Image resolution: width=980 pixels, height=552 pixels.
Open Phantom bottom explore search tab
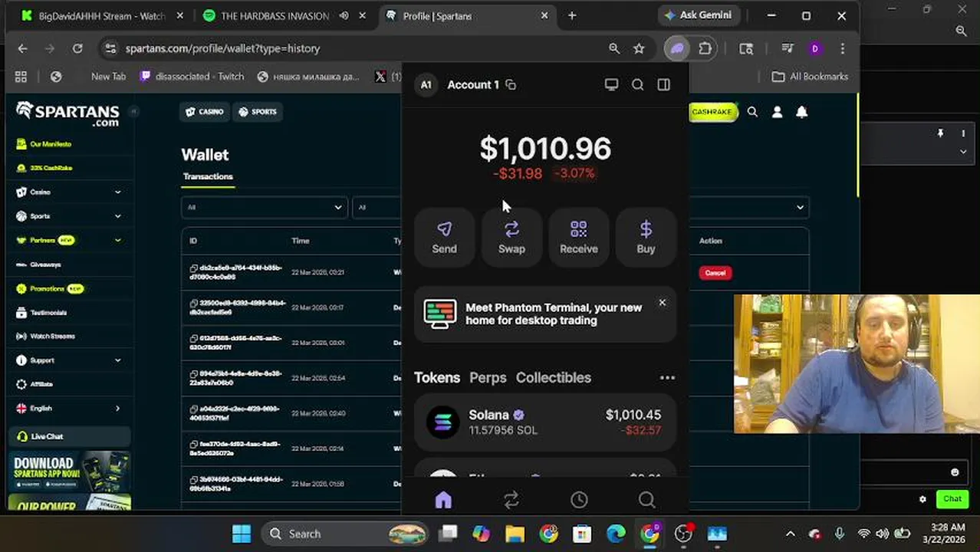(646, 500)
